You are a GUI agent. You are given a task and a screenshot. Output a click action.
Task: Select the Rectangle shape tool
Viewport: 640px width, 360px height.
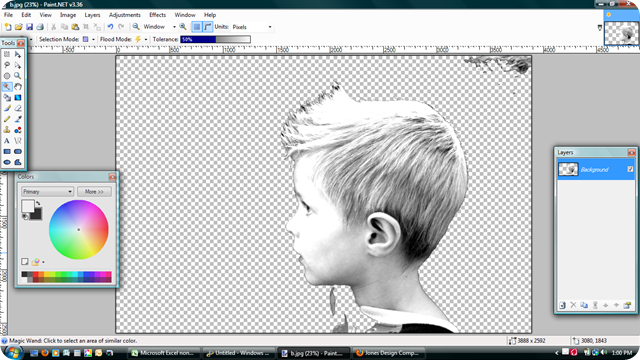coord(7,151)
